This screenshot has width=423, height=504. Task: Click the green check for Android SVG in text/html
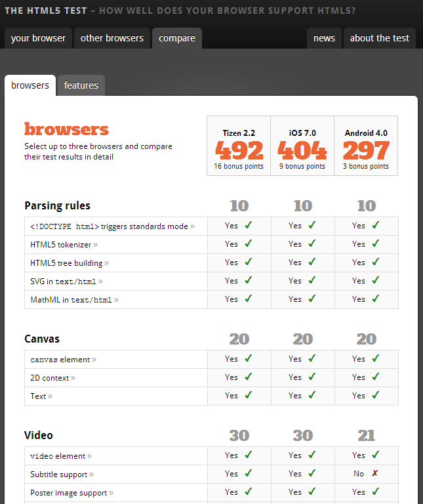click(376, 280)
